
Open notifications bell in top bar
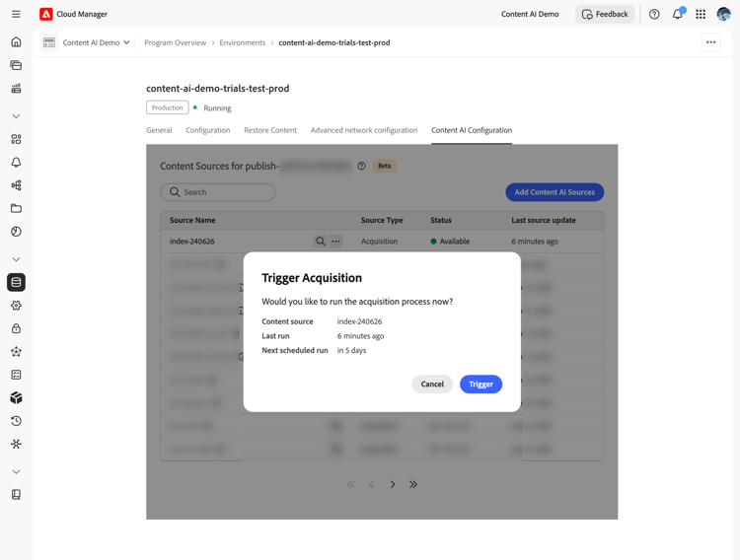(x=678, y=14)
